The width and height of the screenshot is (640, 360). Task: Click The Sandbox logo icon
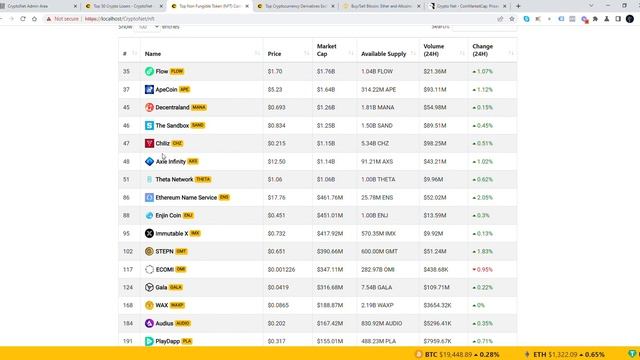click(x=149, y=125)
